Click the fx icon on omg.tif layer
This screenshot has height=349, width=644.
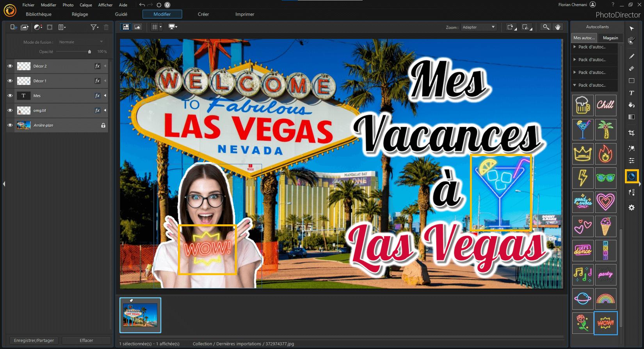pos(98,111)
